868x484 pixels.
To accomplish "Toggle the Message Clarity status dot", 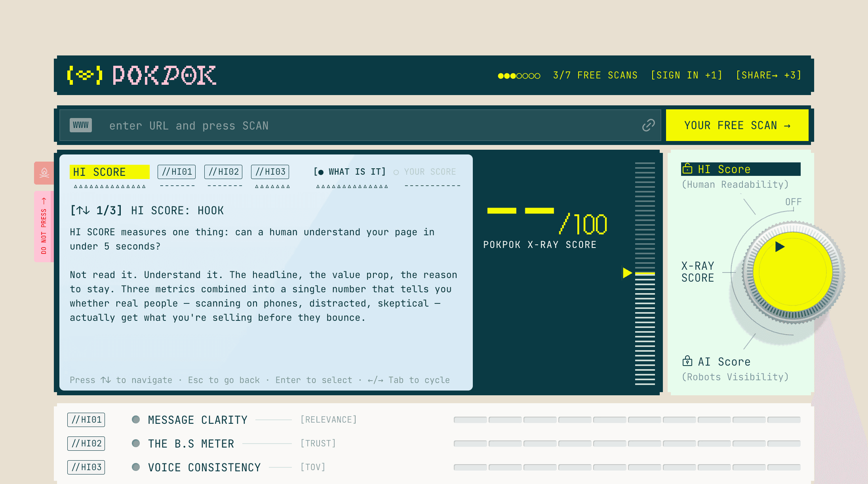I will pyautogui.click(x=136, y=419).
